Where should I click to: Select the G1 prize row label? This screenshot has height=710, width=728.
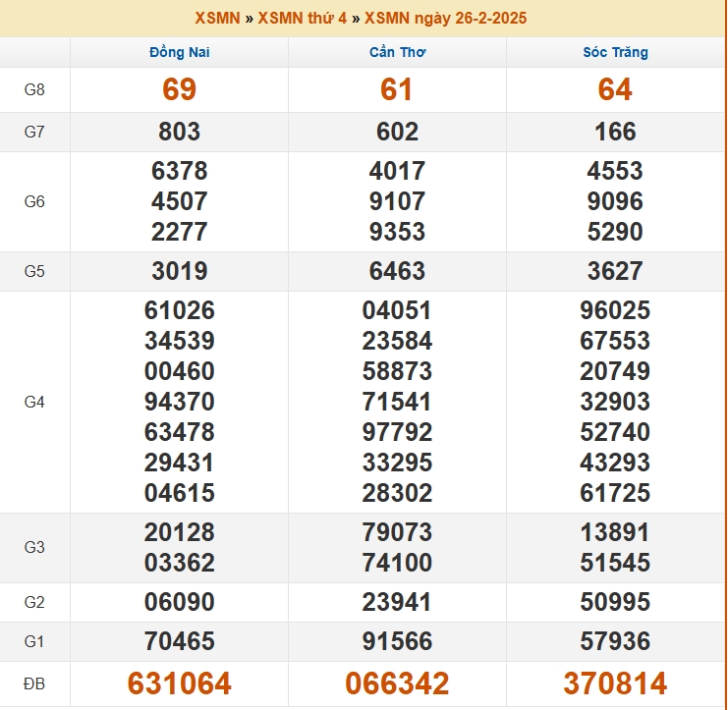(x=34, y=641)
